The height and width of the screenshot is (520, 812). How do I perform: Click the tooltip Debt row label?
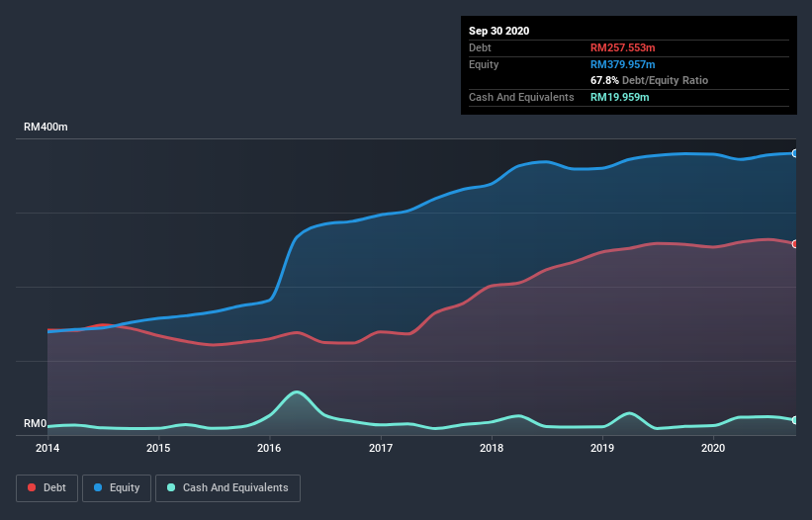coord(480,48)
